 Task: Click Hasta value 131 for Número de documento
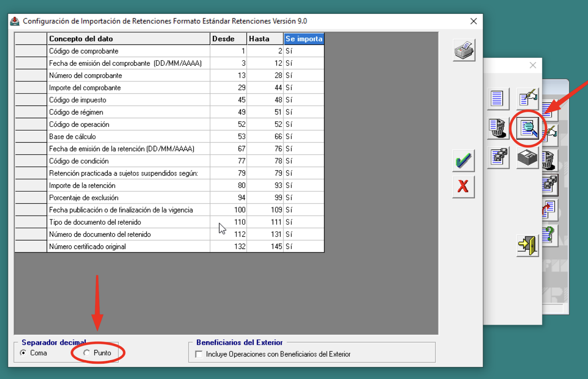(x=265, y=234)
